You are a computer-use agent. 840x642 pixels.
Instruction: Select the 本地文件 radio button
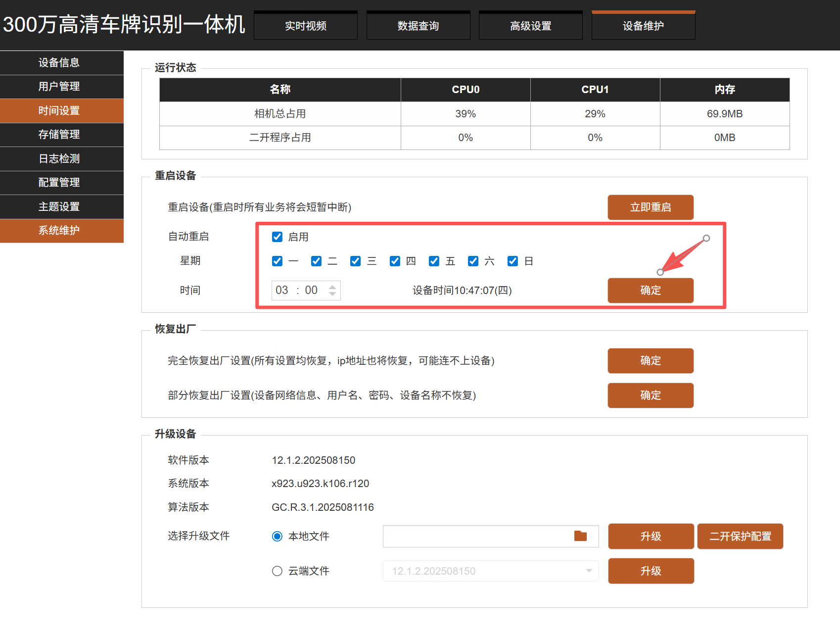278,537
